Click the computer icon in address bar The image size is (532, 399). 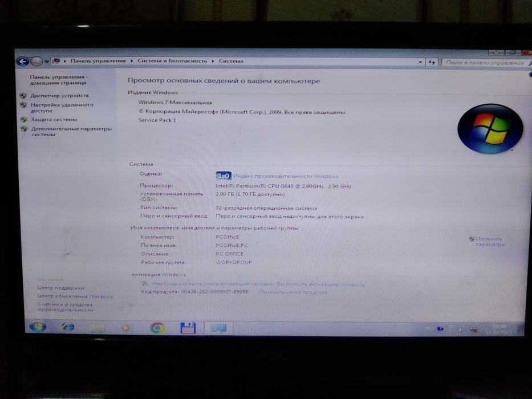[x=56, y=61]
